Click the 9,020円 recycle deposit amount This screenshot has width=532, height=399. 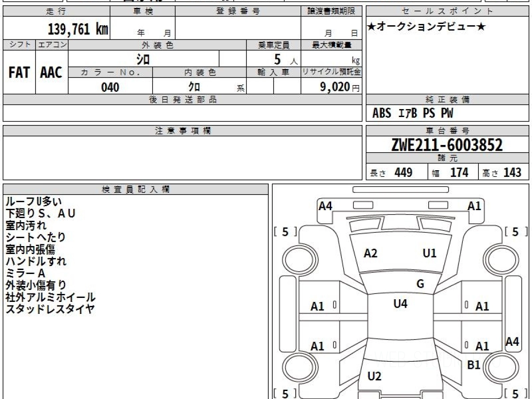pos(340,87)
